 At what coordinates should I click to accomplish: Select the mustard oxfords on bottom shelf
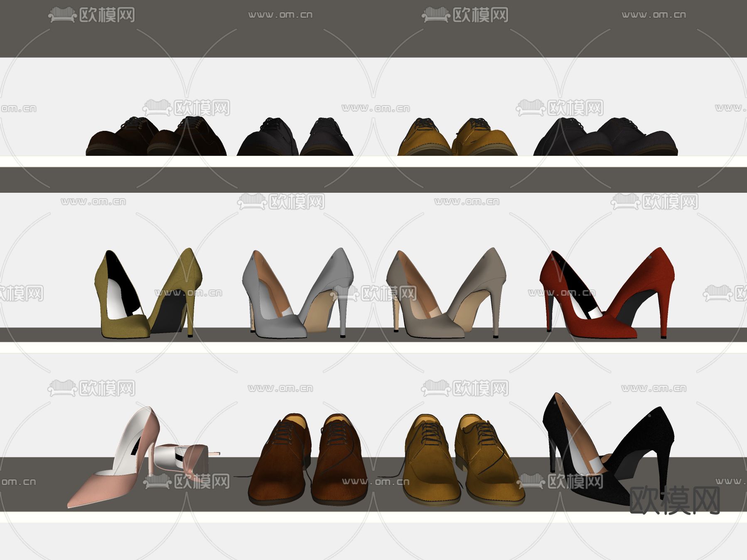point(463,461)
